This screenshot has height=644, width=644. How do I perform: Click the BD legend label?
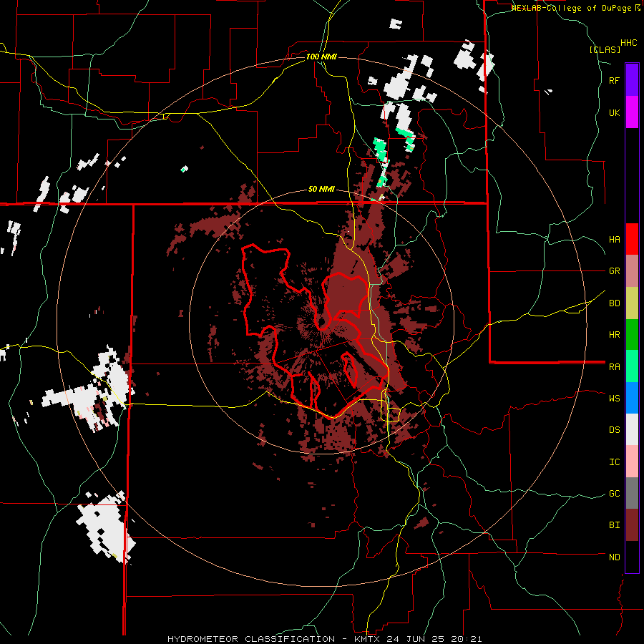[x=615, y=303]
